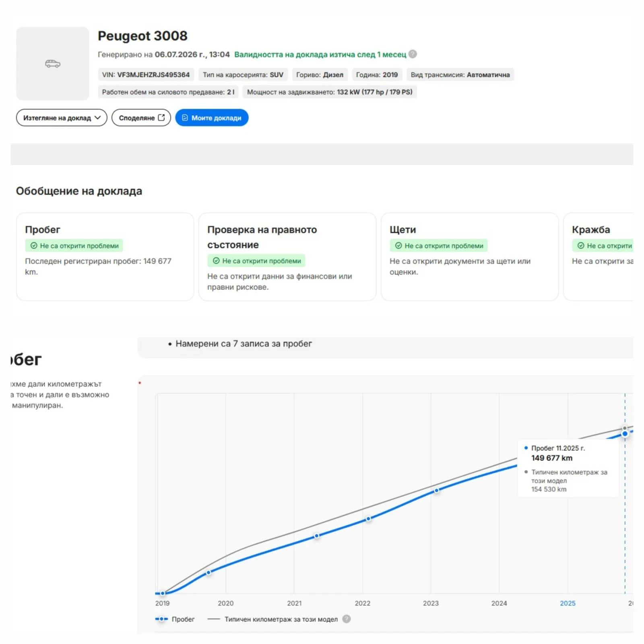Click the Мощност на задвижването 132 kW chip
Image resolution: width=644 pixels, height=644 pixels.
(330, 92)
